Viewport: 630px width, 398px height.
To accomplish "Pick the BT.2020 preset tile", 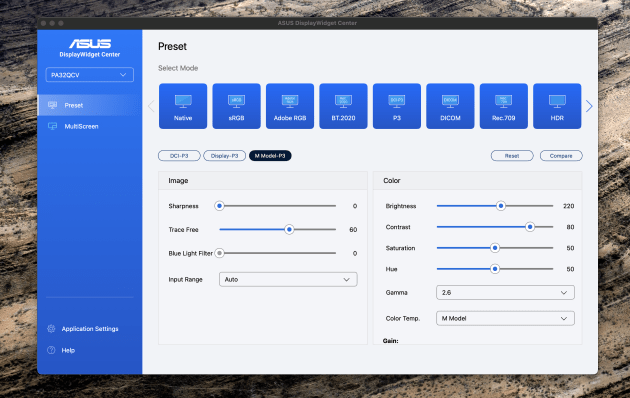I will (x=343, y=106).
